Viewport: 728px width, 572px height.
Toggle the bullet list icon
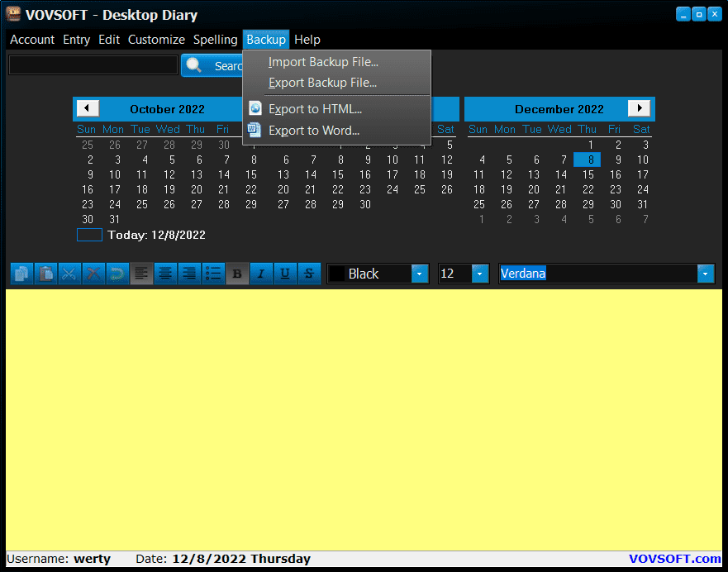213,274
